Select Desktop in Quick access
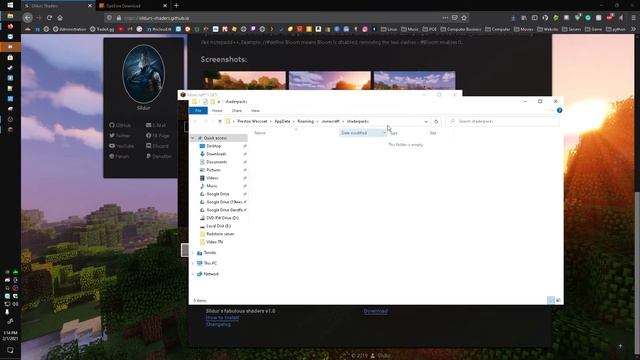This screenshot has height=360, width=640. 213,146
